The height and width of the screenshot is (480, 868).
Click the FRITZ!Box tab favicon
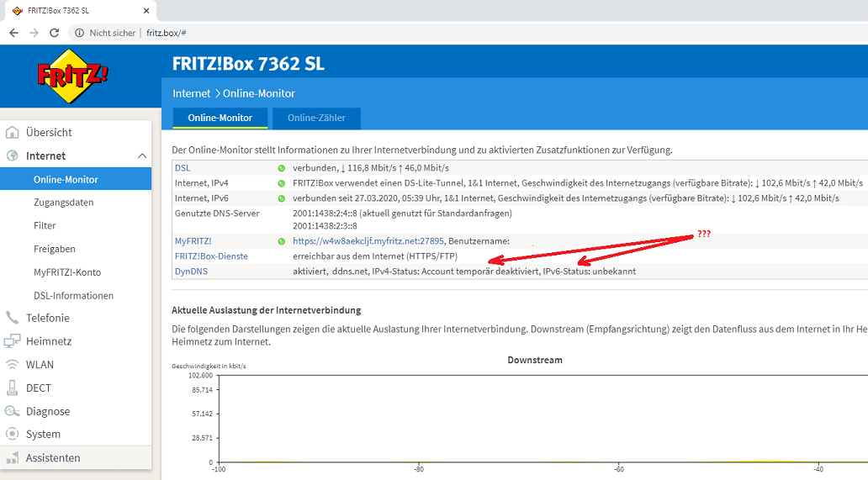(17, 10)
